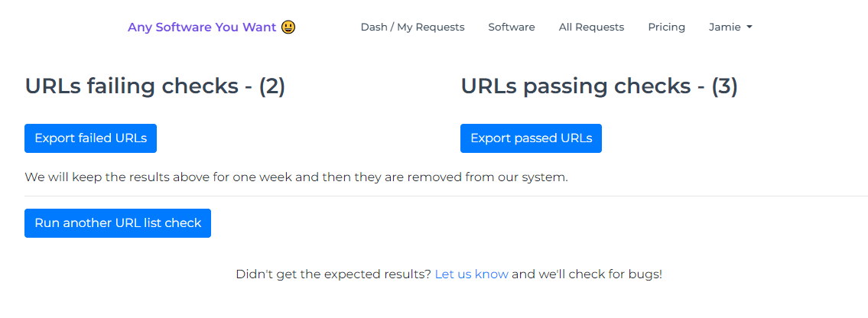Open the Pricing page

tap(667, 27)
